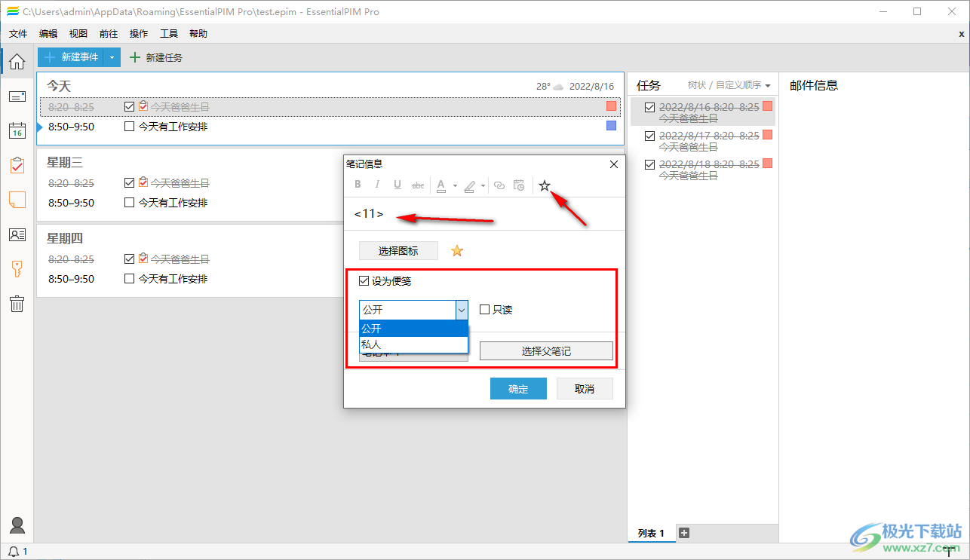Screen dimensions: 970x560
Task: Check 星期三 今天有工作安排 checkbox
Action: click(x=129, y=203)
